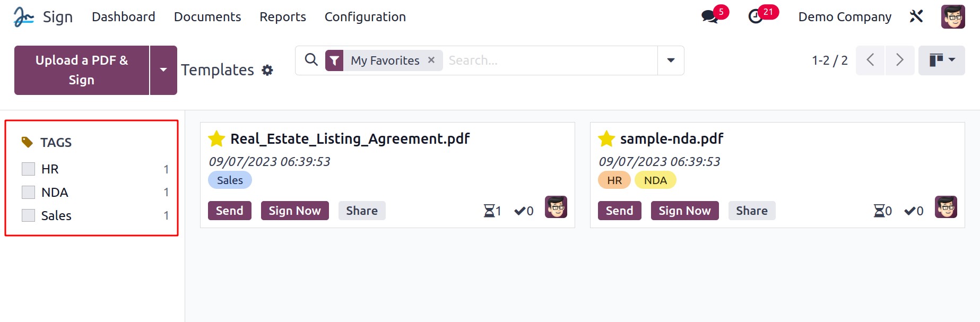Screen dimensions: 980x322
Task: Open the Configuration menu
Action: pyautogui.click(x=365, y=17)
